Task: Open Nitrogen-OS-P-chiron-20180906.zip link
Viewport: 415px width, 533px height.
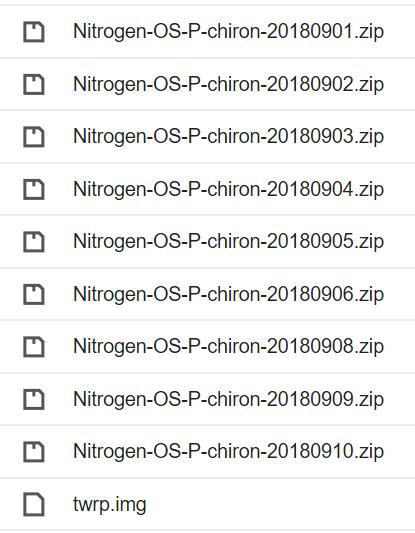Action: pyautogui.click(x=228, y=294)
